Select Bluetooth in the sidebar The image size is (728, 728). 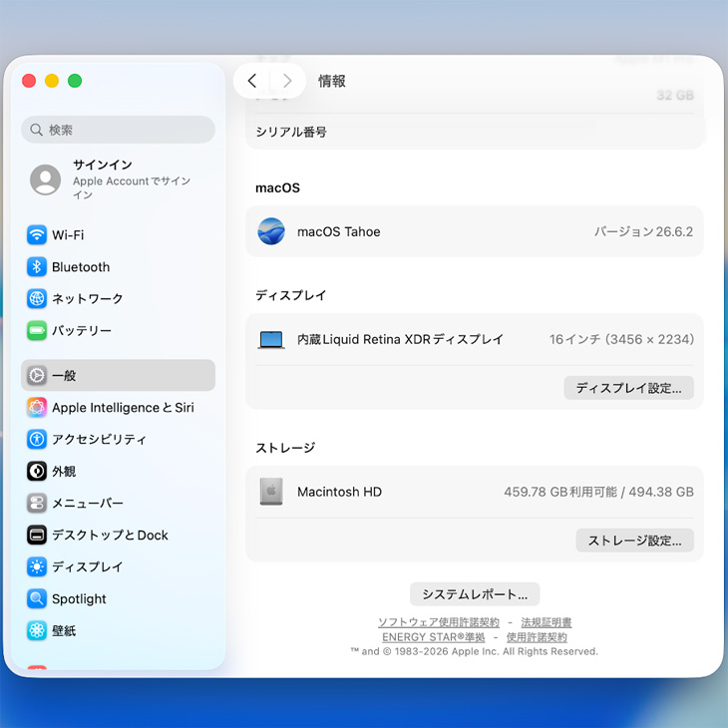pos(81,267)
